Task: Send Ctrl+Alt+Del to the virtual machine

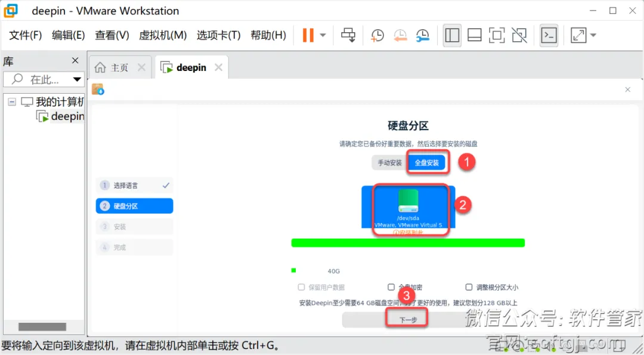Action: (348, 35)
